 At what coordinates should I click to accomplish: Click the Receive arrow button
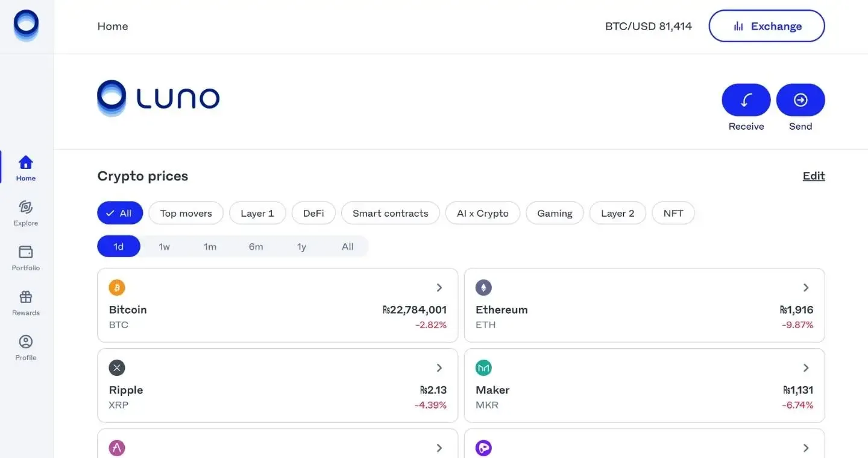(746, 100)
